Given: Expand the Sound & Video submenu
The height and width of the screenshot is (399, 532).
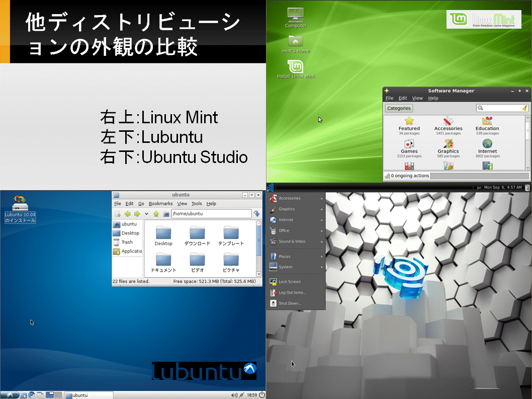Looking at the screenshot, I should tap(296, 242).
